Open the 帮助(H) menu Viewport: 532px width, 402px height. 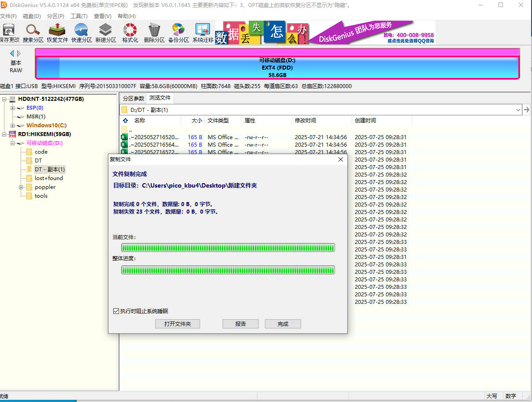click(126, 16)
